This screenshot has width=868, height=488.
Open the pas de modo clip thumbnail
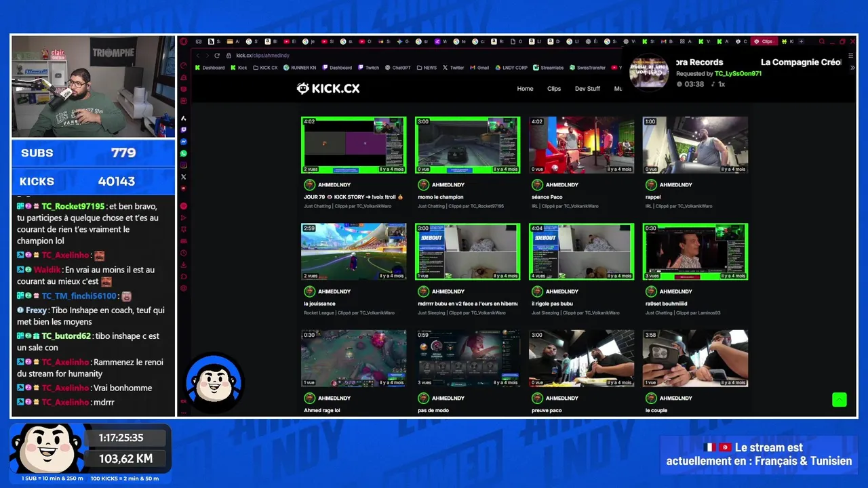(x=467, y=358)
